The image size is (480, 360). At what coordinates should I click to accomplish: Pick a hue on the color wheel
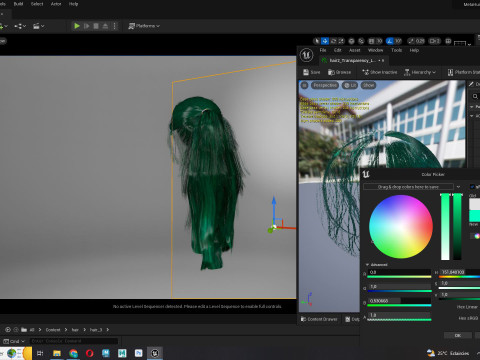401,227
